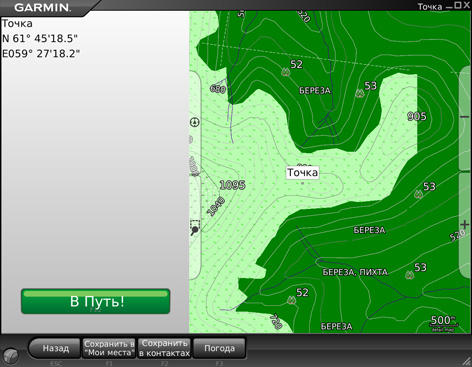Zoom in with the plus map control
Image resolution: width=472 pixels, height=367 pixels.
tap(465, 224)
